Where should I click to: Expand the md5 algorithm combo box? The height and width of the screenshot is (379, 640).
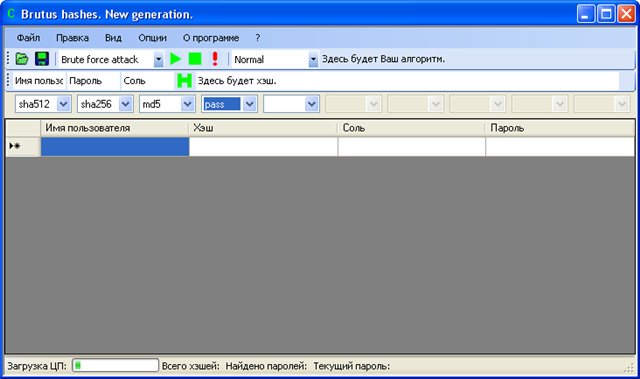click(187, 104)
